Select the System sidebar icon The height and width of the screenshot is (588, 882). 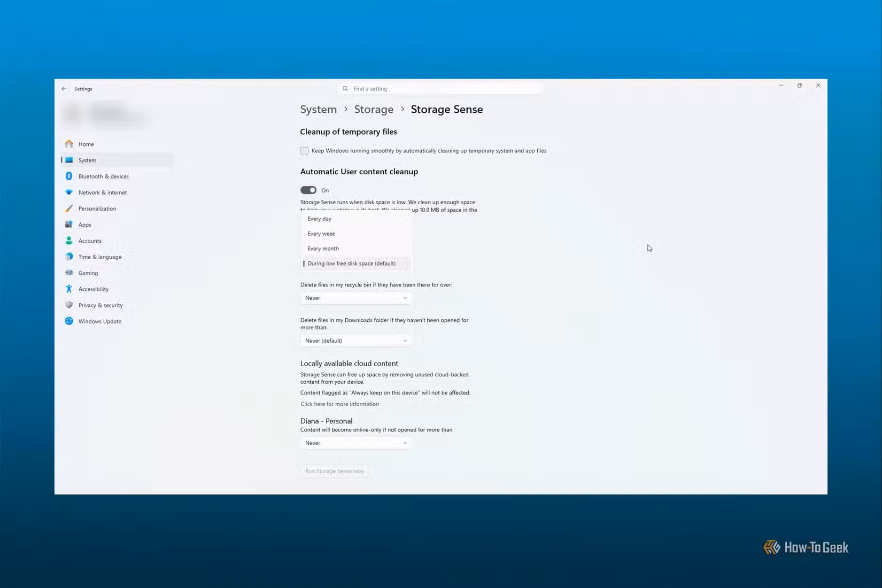click(69, 160)
